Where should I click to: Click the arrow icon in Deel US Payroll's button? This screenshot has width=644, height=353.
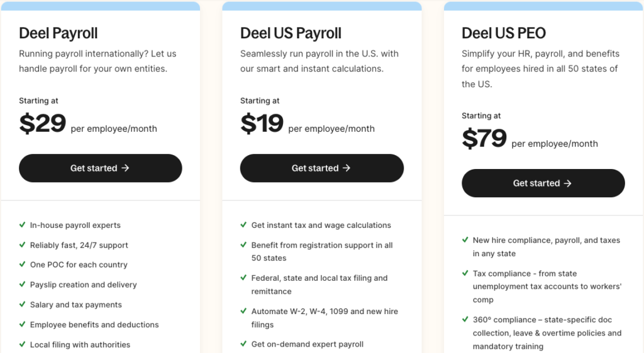[347, 168]
